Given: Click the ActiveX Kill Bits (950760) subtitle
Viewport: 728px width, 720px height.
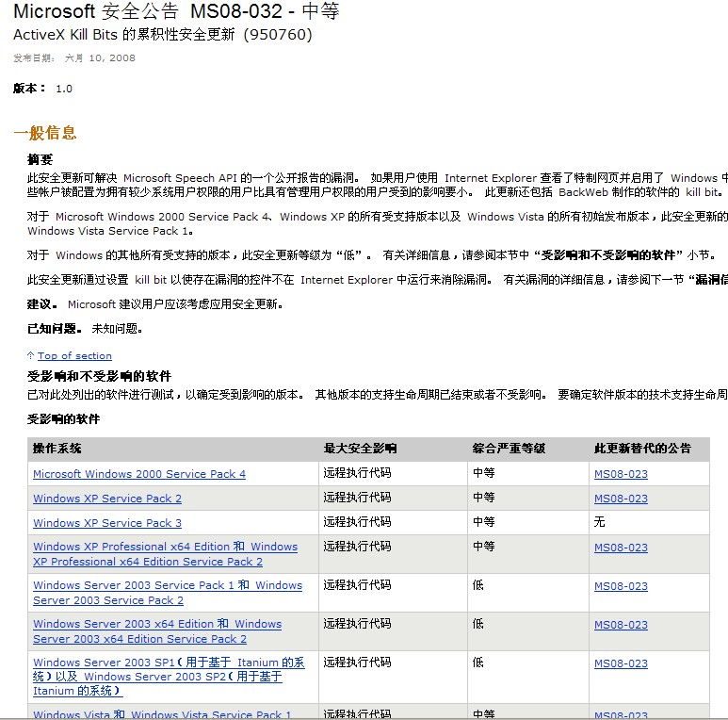Looking at the screenshot, I should [163, 35].
